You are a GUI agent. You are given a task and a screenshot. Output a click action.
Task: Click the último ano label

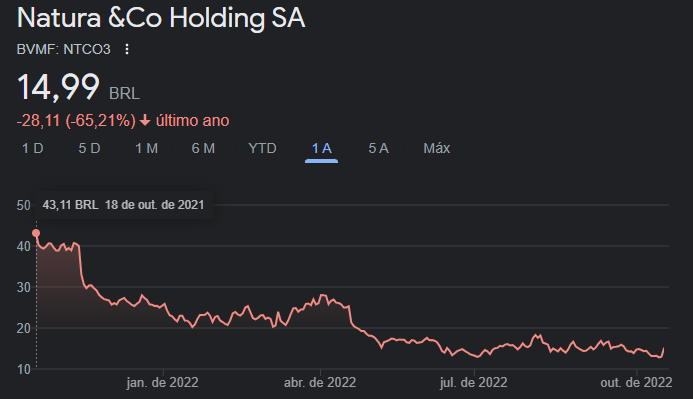[x=193, y=121]
